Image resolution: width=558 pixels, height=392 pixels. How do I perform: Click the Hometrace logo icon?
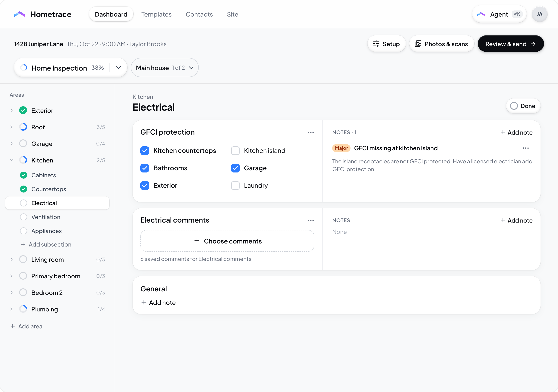pyautogui.click(x=20, y=14)
